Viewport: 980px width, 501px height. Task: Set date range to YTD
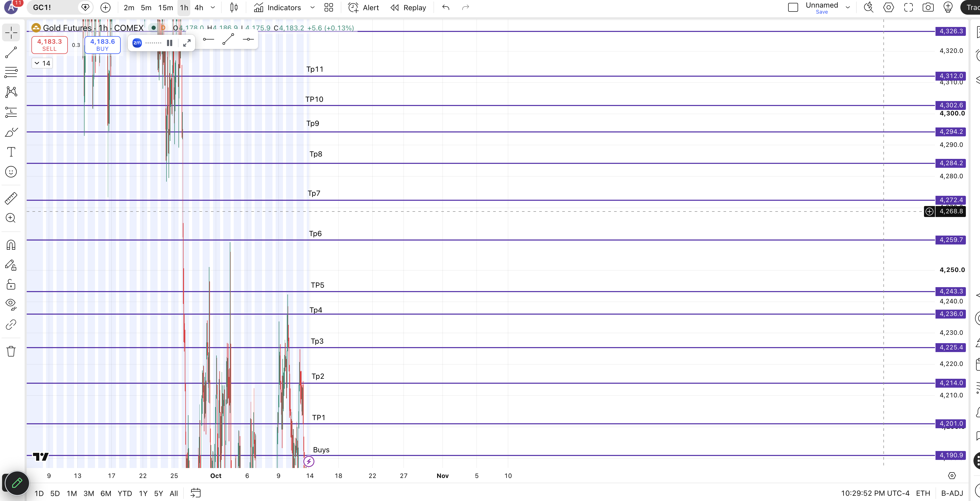[125, 493]
